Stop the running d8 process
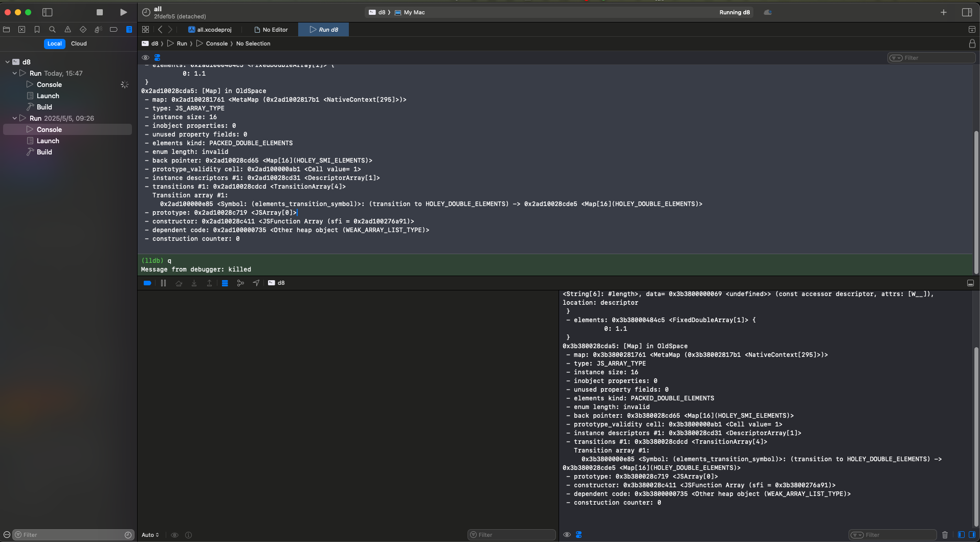Viewport: 980px width, 542px height. (100, 12)
